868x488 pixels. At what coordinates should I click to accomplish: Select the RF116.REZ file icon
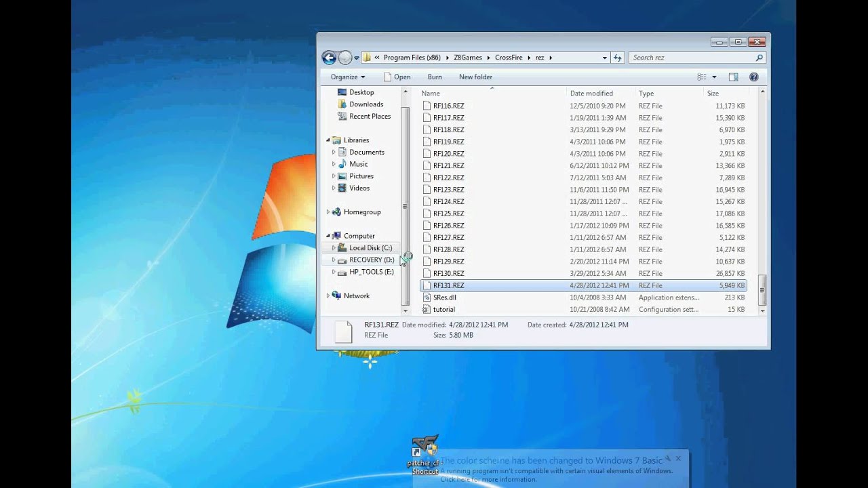[427, 106]
